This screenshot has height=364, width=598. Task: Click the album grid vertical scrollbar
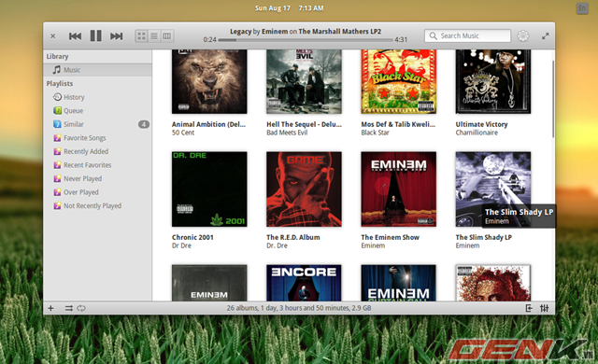point(553,99)
